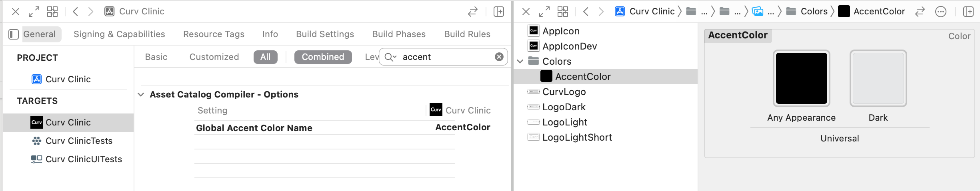Viewport: 980px width, 191px height.
Task: Select the Any Appearance black color well
Action: coord(802,78)
